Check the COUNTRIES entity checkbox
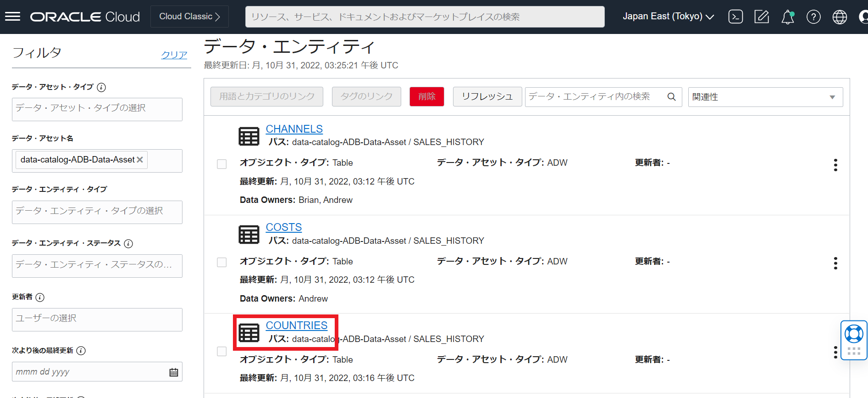868x398 pixels. point(222,351)
